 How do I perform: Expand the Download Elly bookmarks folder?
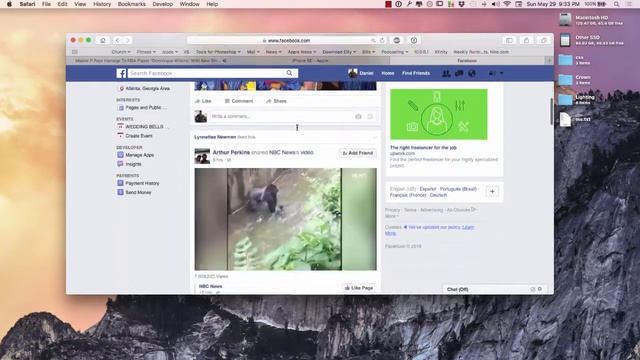point(338,52)
